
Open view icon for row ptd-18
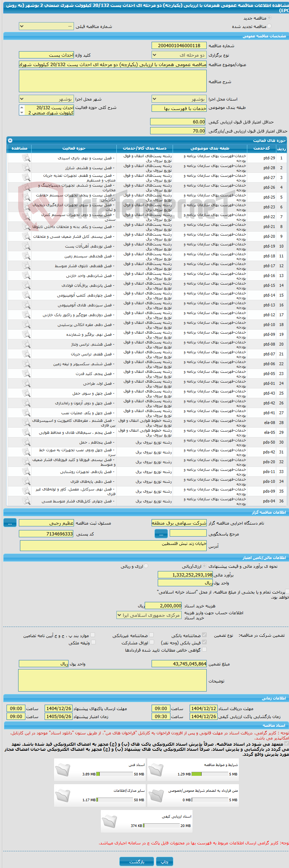(26, 256)
